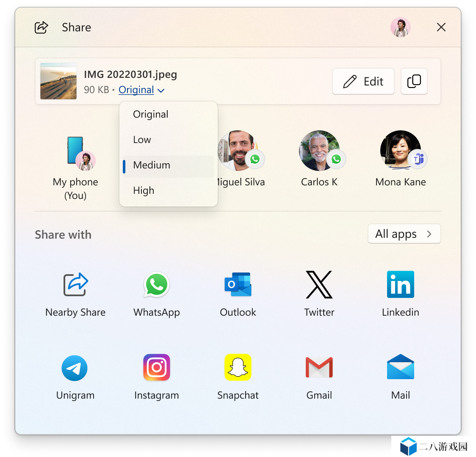This screenshot has width=476, height=457.
Task: Open Outlook to share the image
Action: (x=238, y=284)
